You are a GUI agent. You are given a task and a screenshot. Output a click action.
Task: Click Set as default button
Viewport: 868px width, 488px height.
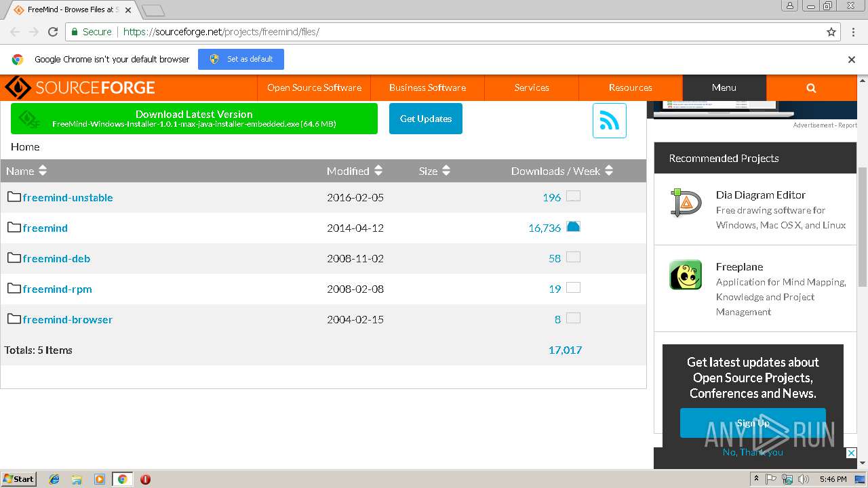click(x=241, y=59)
